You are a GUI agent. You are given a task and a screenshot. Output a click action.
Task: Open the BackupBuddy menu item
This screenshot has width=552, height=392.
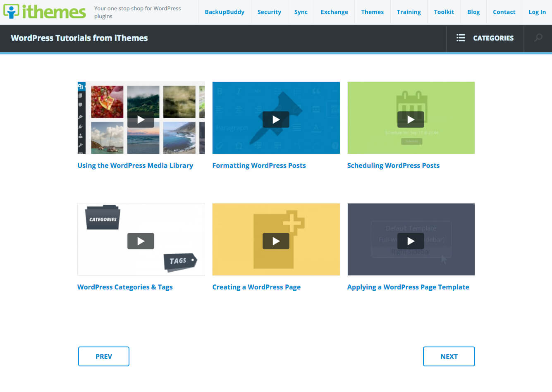[x=225, y=12]
